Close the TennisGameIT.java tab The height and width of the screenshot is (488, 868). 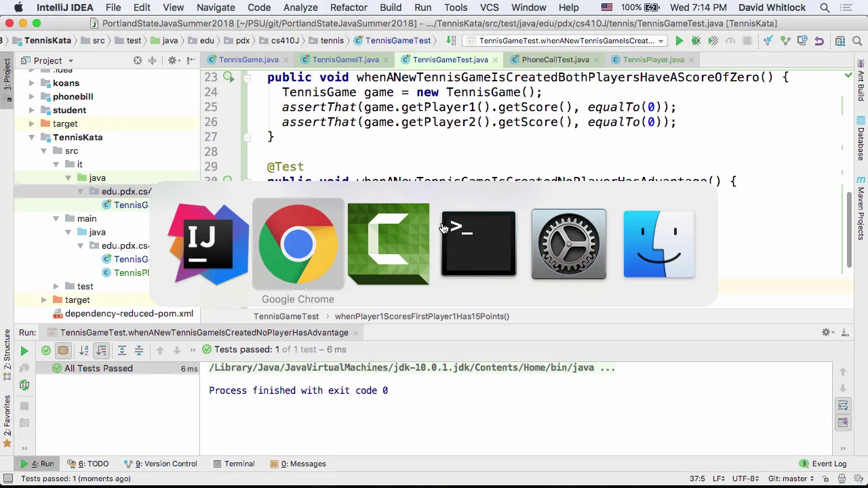[387, 60]
